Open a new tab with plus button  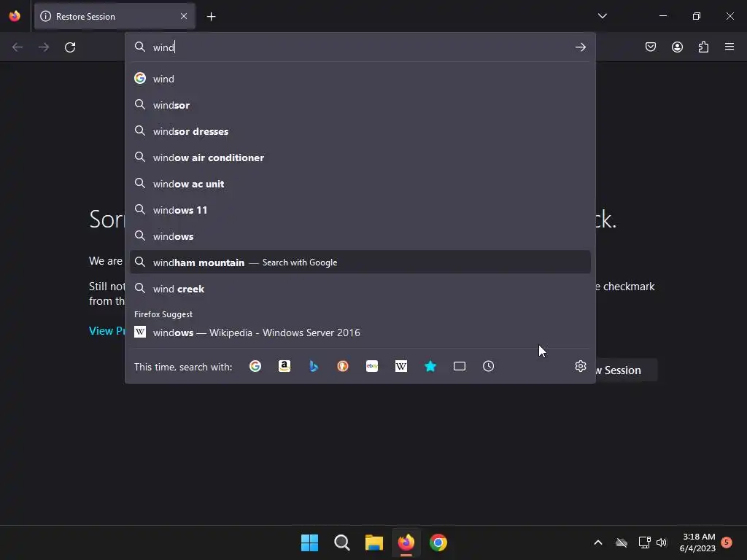click(x=211, y=17)
